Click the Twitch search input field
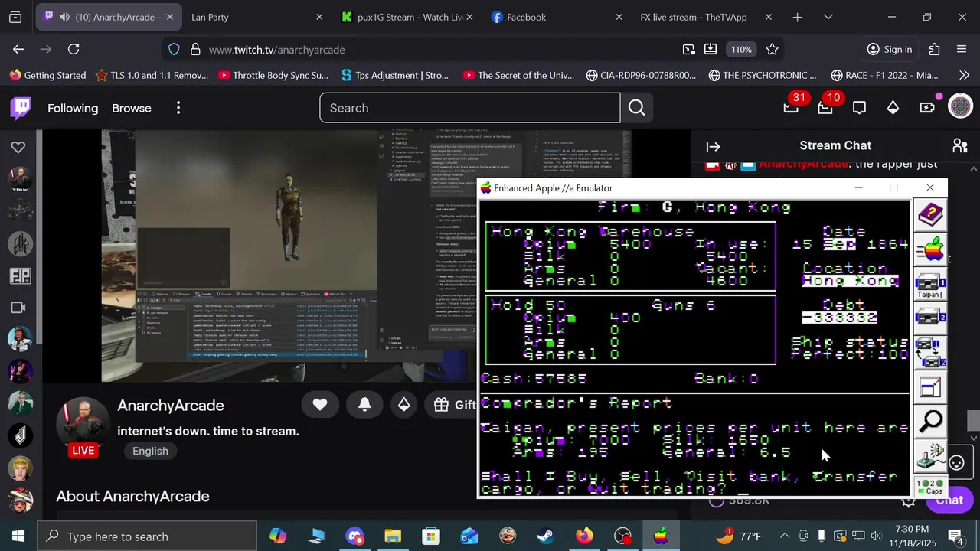Screen dimensions: 980x551 click(469, 108)
